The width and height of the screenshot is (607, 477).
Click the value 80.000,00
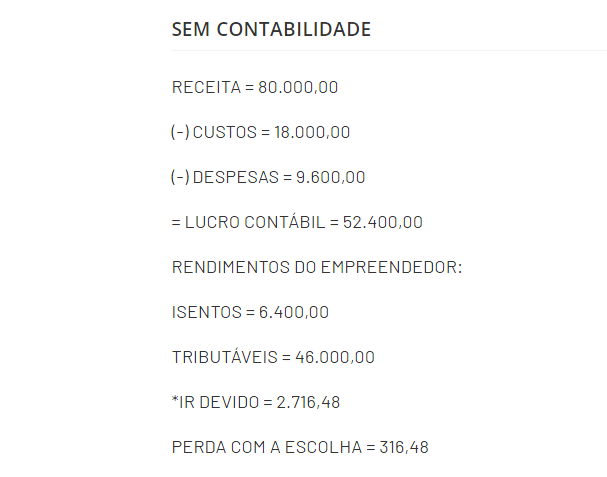[298, 87]
